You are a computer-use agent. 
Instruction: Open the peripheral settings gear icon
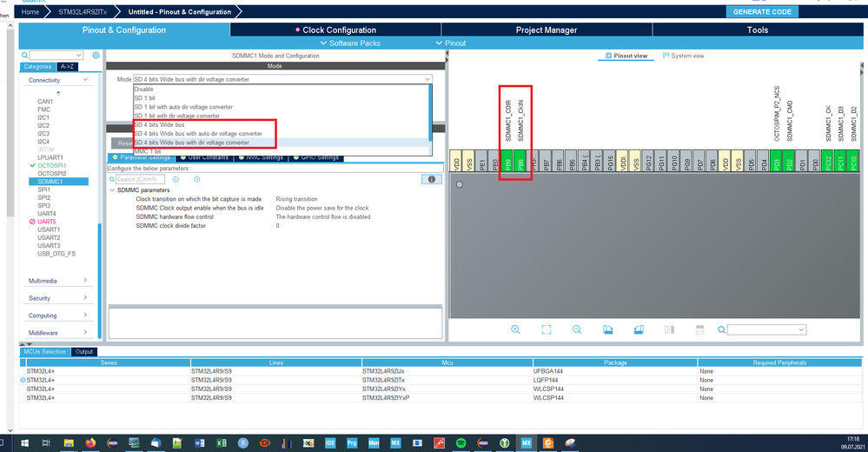click(x=96, y=56)
